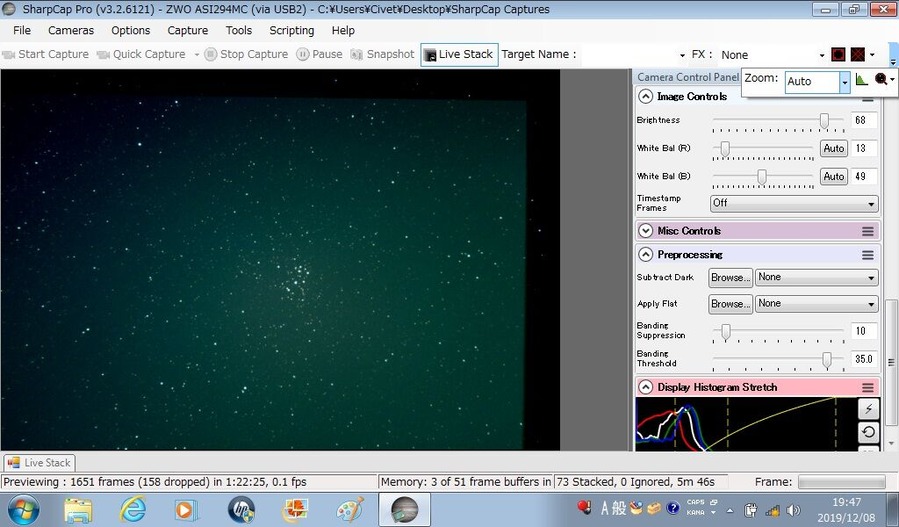
Task: Open the reticule options dropdown arrow
Action: coord(873,55)
